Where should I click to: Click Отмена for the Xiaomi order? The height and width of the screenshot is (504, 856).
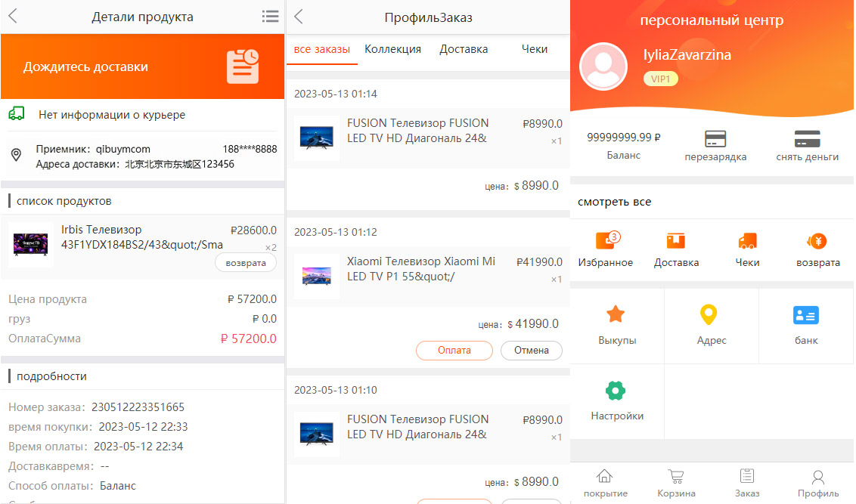pos(531,350)
